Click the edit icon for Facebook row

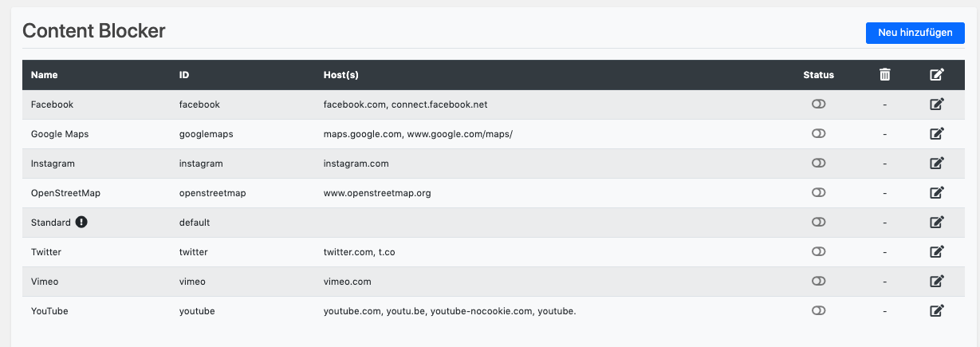pyautogui.click(x=937, y=104)
